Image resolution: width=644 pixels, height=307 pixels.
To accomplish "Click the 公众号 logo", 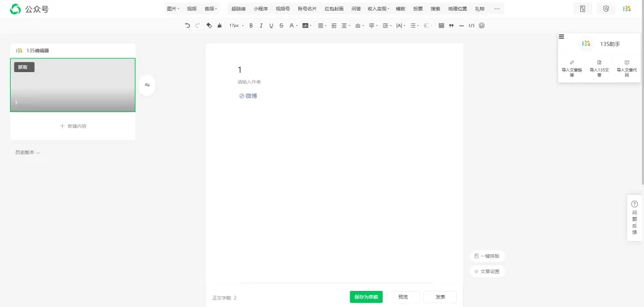I will [x=29, y=8].
